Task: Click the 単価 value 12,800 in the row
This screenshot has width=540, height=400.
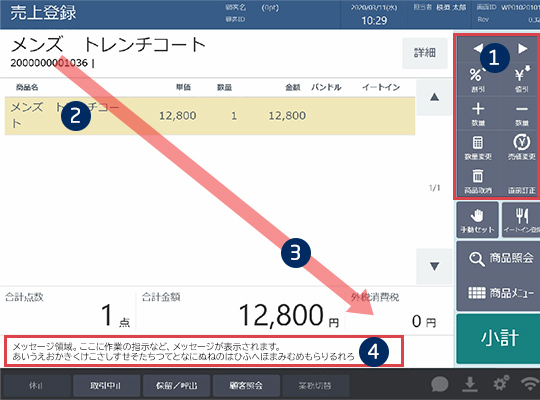Action: tap(177, 115)
